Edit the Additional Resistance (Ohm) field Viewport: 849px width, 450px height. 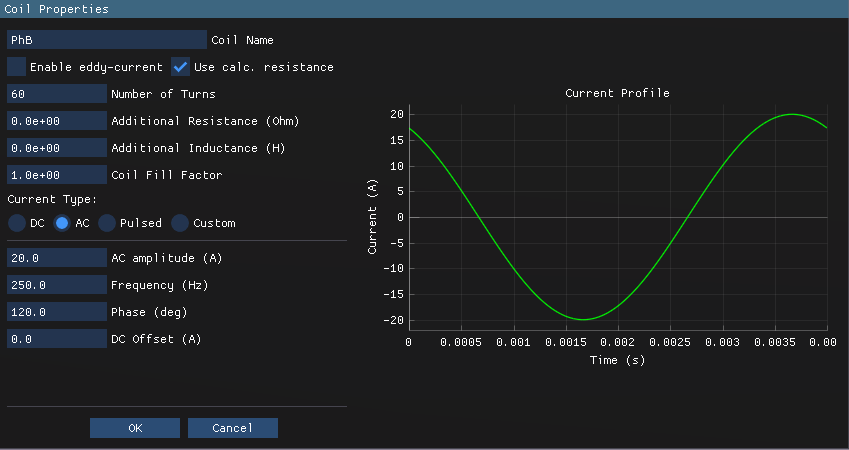tap(57, 121)
